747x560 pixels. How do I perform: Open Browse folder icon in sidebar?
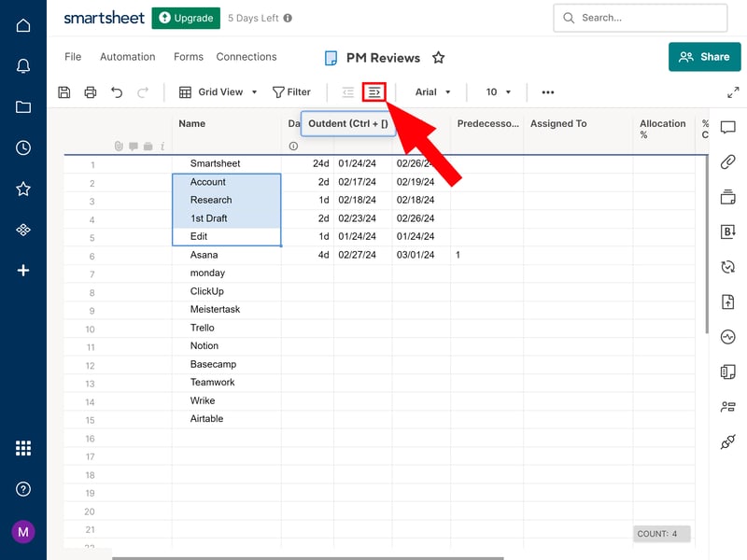coord(22,106)
